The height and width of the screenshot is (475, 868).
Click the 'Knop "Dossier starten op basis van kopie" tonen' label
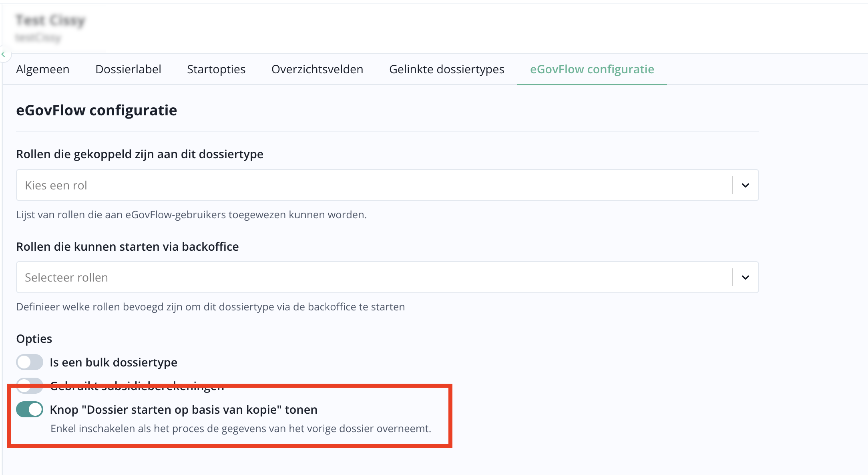click(x=183, y=409)
